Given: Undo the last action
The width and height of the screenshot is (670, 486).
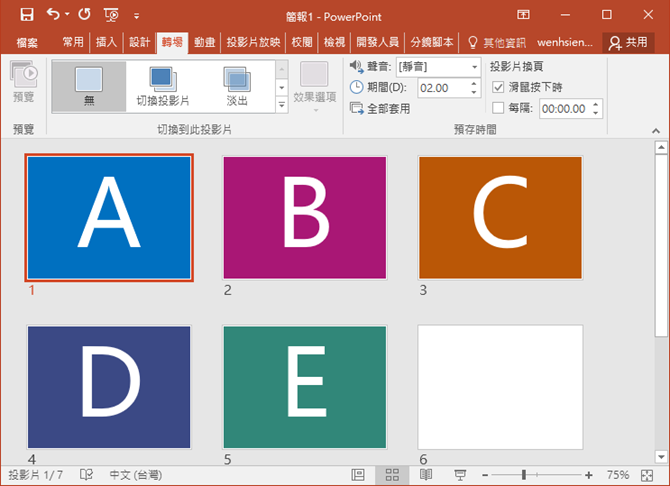Looking at the screenshot, I should [53, 14].
